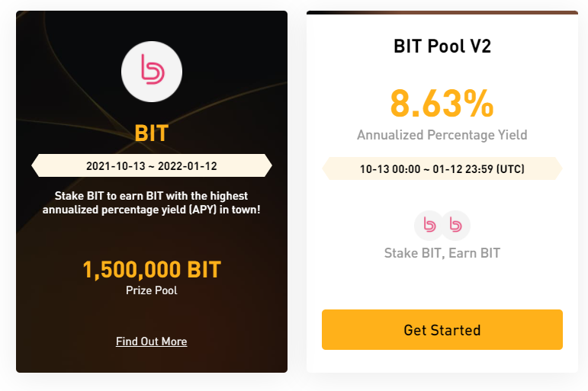The image size is (588, 391).
Task: Click the annualized percentage yield (APY) line
Action: coord(152,210)
